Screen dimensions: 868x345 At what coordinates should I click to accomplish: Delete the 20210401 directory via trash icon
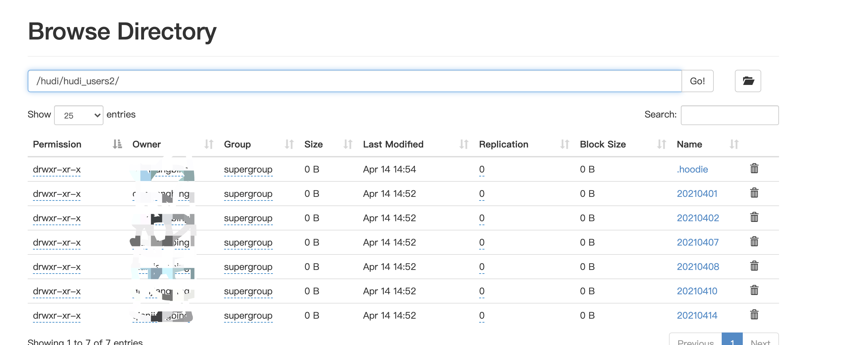[754, 193]
